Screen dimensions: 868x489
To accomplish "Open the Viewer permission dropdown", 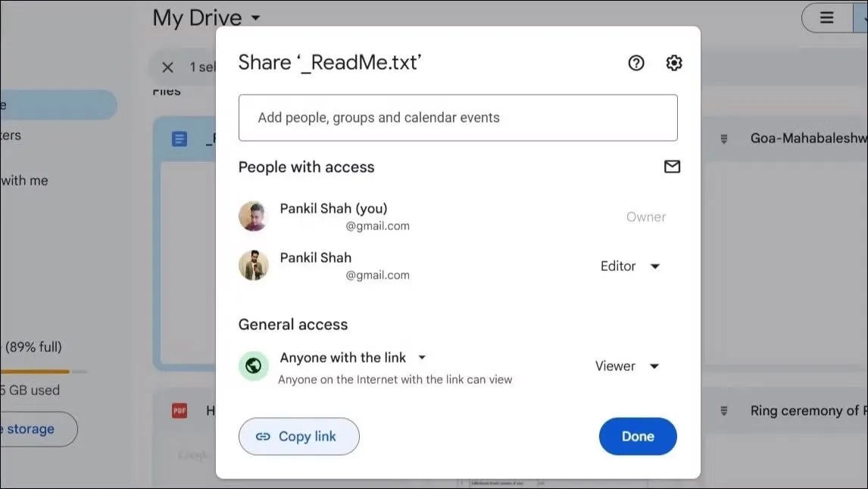I will [627, 366].
